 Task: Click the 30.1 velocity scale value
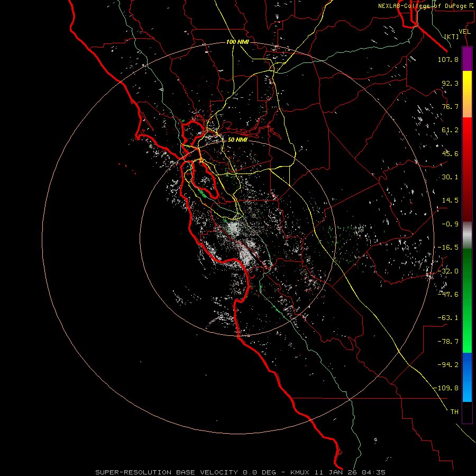tap(450, 177)
